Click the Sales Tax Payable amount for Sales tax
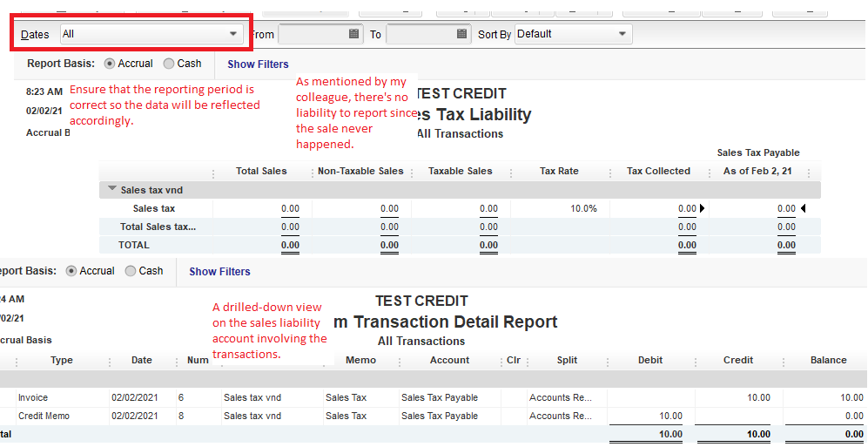This screenshot has width=868, height=447. pyautogui.click(x=786, y=209)
